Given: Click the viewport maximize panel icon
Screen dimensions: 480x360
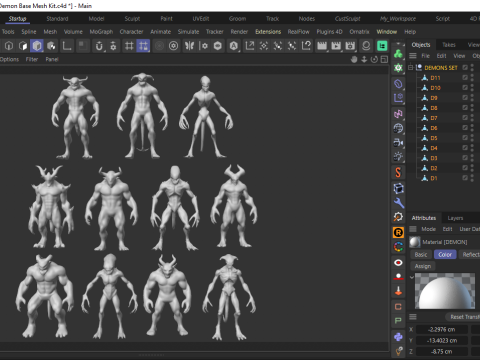Looking at the screenshot, I should tap(384, 59).
